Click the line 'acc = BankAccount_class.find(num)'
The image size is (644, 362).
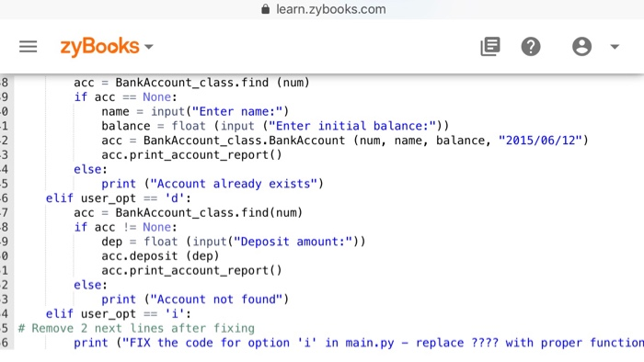(188, 213)
